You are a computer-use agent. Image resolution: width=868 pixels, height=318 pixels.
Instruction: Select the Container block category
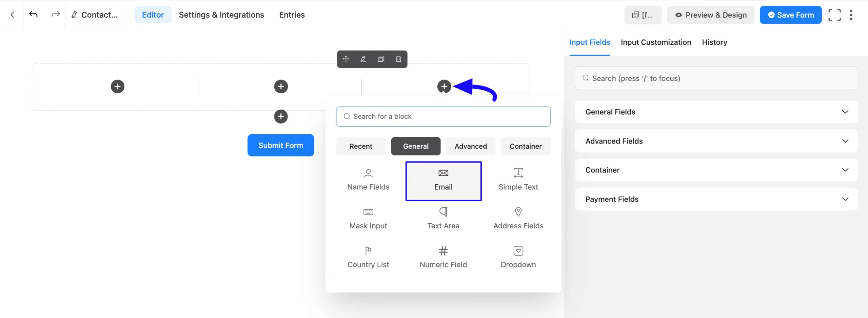pyautogui.click(x=526, y=146)
